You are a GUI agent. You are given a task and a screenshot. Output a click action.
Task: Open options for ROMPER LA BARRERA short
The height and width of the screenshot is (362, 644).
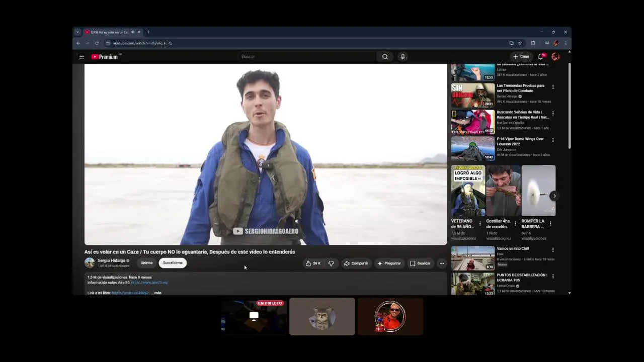pyautogui.click(x=550, y=224)
